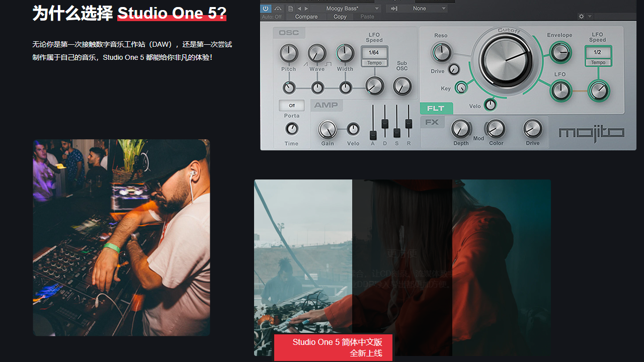
Task: Go to next preset with right arrow
Action: [x=306, y=8]
